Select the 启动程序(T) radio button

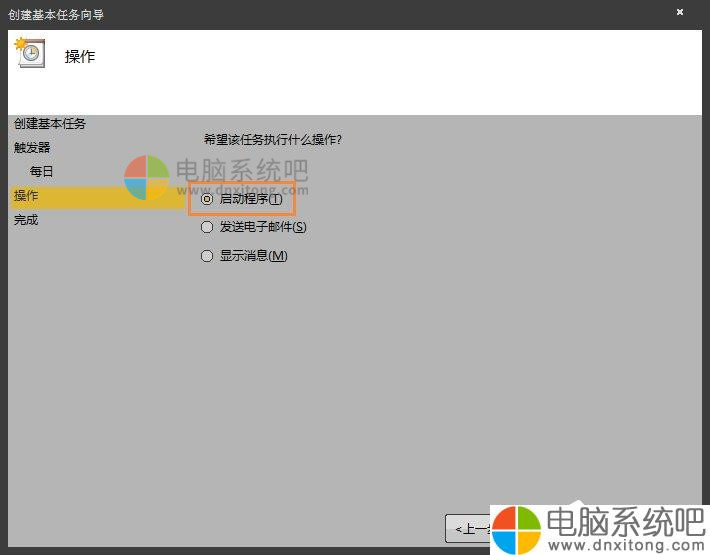[207, 199]
